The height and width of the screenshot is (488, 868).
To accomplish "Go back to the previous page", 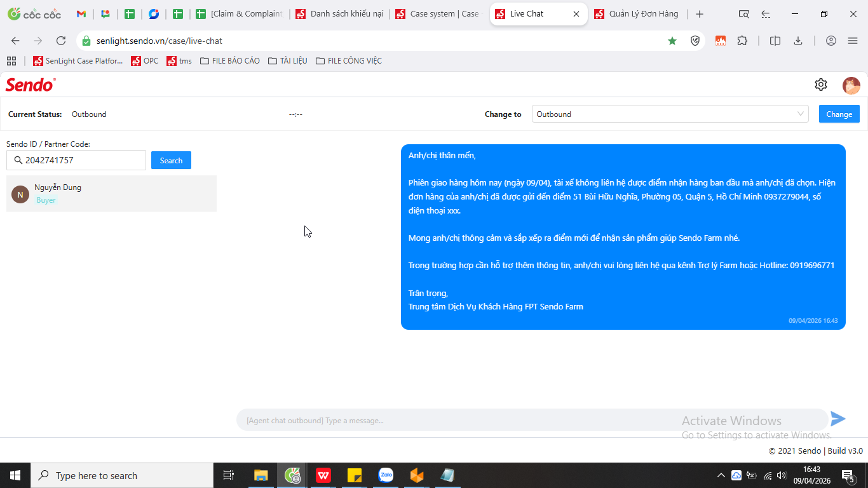I will point(15,41).
